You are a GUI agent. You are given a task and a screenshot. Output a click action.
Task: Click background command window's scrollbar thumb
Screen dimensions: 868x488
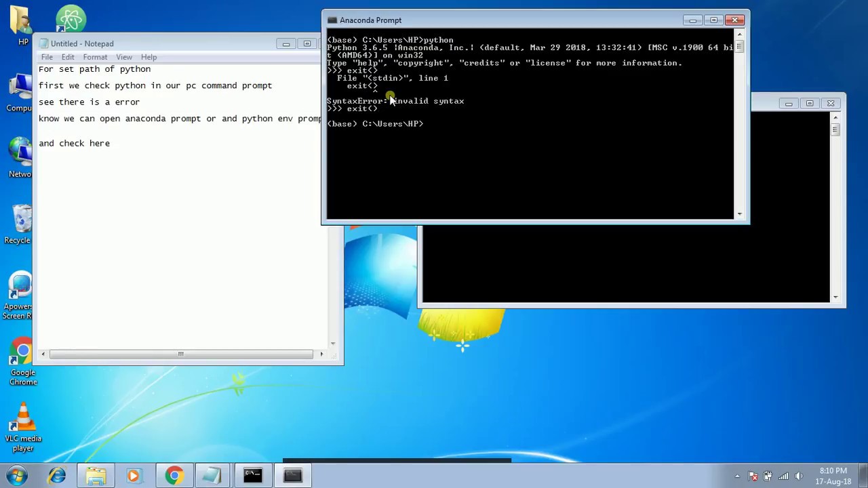tap(835, 129)
